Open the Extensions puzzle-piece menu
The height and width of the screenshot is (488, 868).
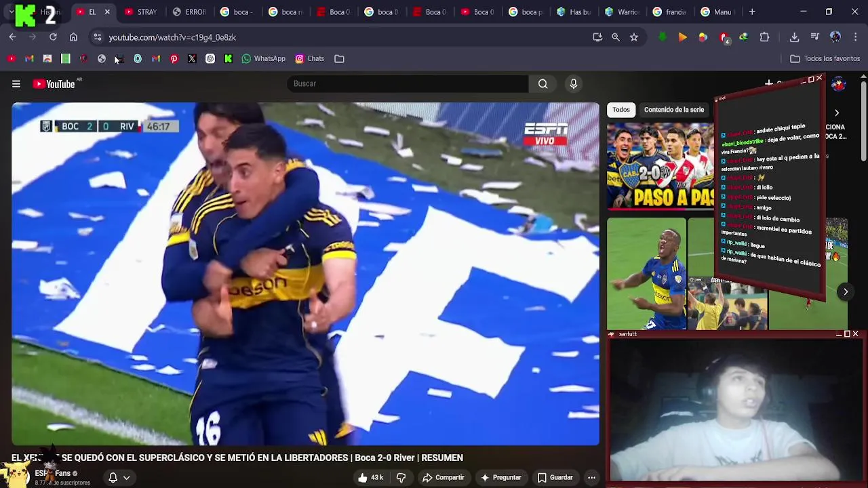click(765, 37)
